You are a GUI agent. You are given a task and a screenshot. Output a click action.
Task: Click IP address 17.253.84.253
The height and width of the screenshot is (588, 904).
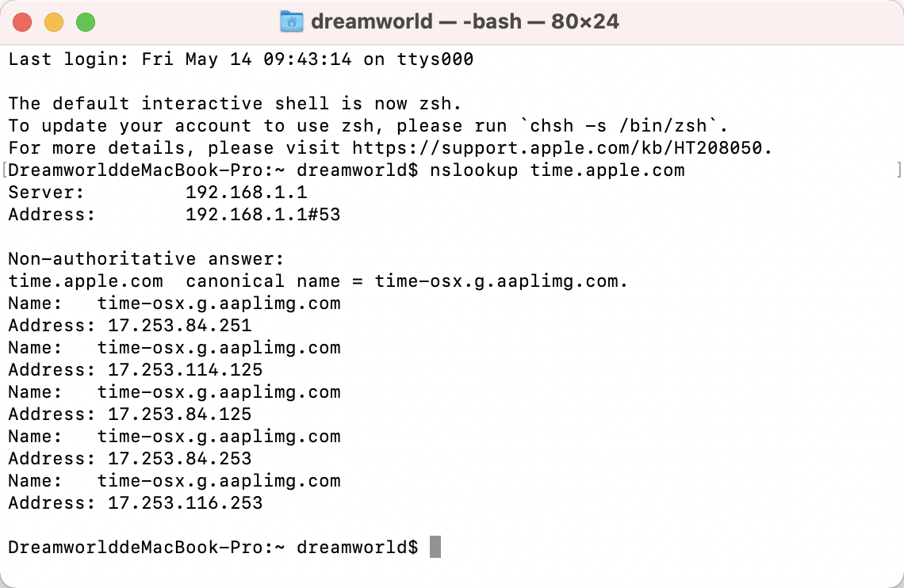[179, 458]
